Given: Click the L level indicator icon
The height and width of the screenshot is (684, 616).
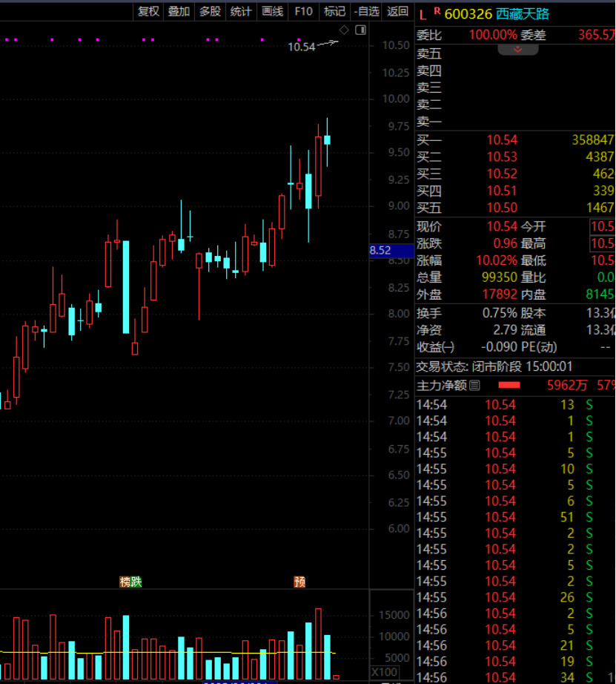Looking at the screenshot, I should click(423, 16).
